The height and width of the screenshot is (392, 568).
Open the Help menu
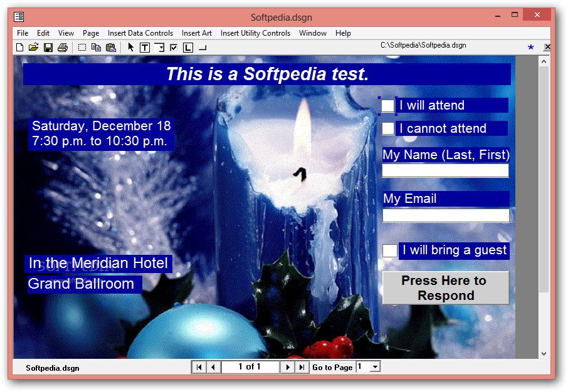coord(343,33)
